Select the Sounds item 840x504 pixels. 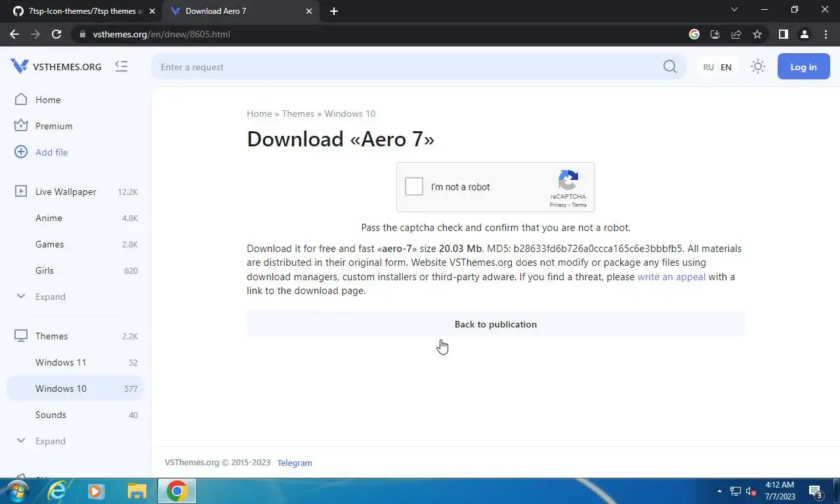coord(75,415)
